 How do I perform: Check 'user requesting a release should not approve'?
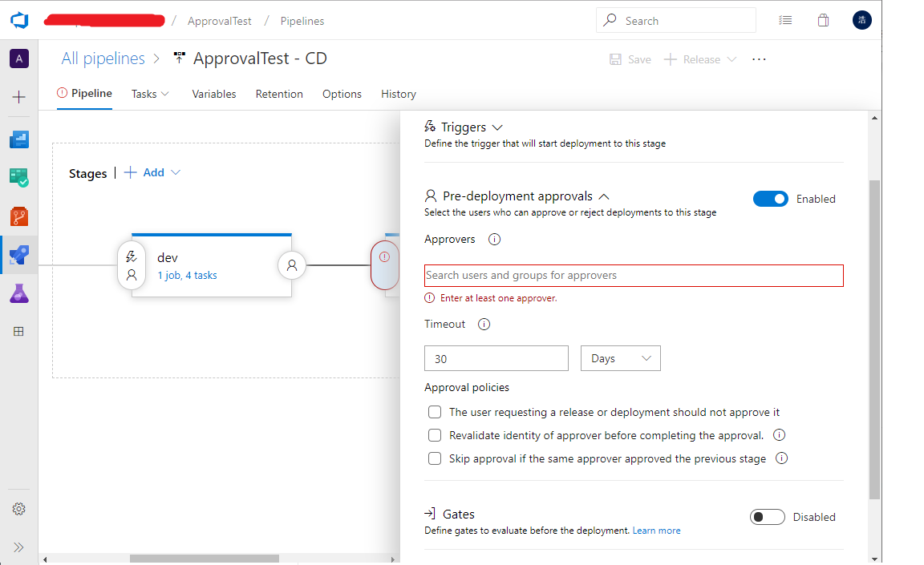[x=434, y=412]
